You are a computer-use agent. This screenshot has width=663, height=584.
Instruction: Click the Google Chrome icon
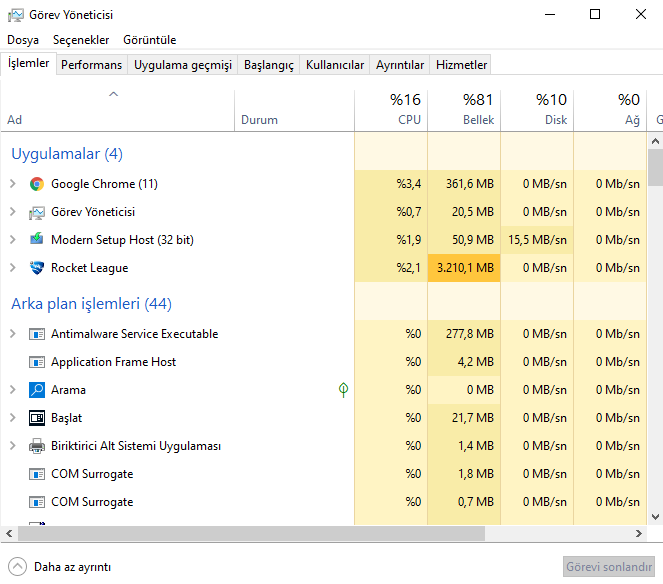coord(37,184)
